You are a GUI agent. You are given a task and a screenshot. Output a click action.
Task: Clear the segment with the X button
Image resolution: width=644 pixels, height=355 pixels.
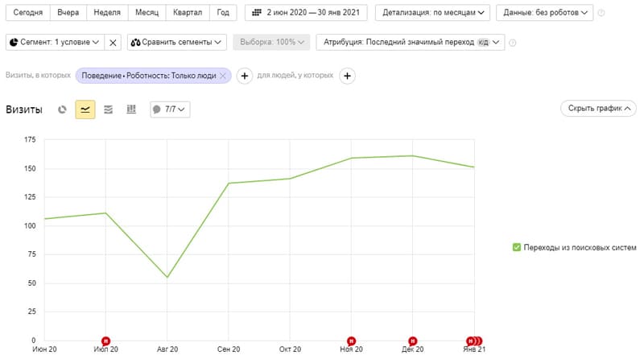coord(113,43)
